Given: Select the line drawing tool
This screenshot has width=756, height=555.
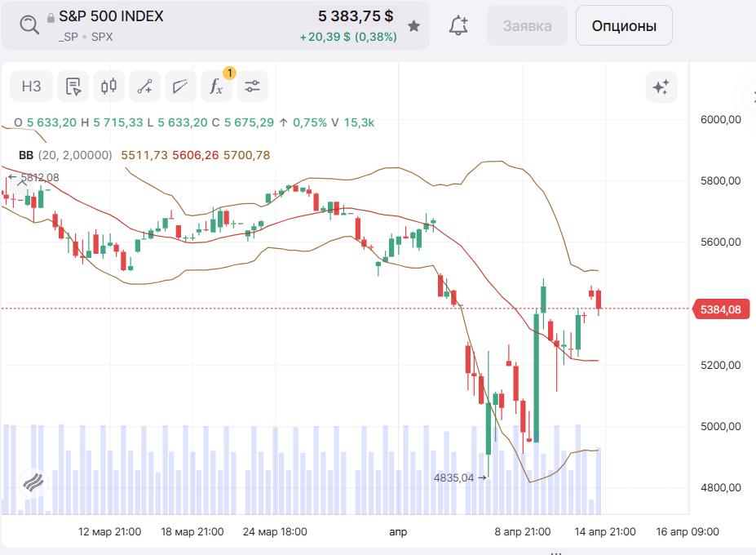Looking at the screenshot, I should pos(144,87).
